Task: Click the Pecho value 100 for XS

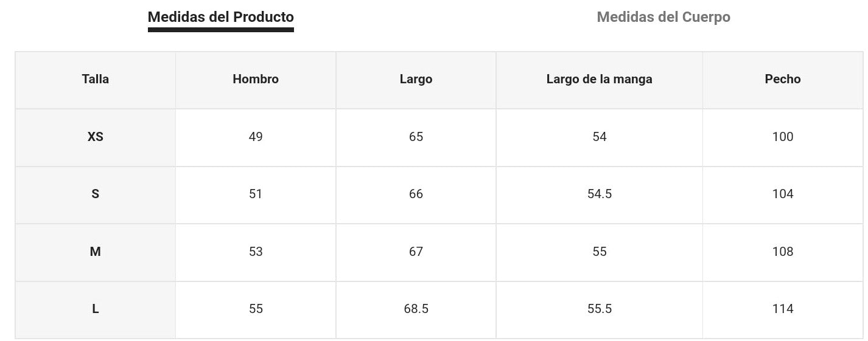Action: (783, 137)
